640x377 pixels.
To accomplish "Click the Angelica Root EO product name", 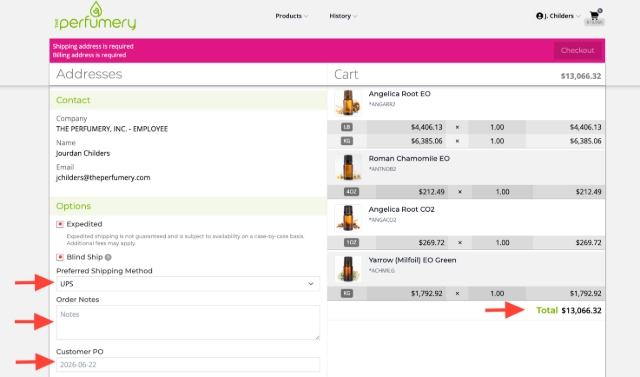I will click(x=399, y=94).
